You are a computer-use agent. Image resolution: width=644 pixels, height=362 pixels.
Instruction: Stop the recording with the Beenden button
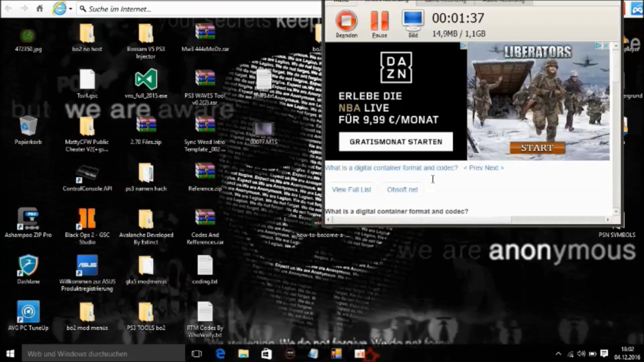click(x=347, y=25)
